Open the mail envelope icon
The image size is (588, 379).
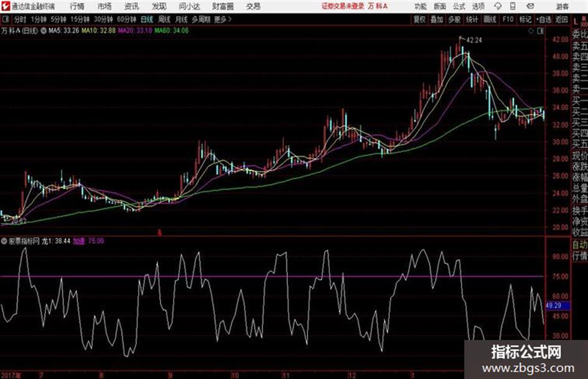click(x=530, y=6)
